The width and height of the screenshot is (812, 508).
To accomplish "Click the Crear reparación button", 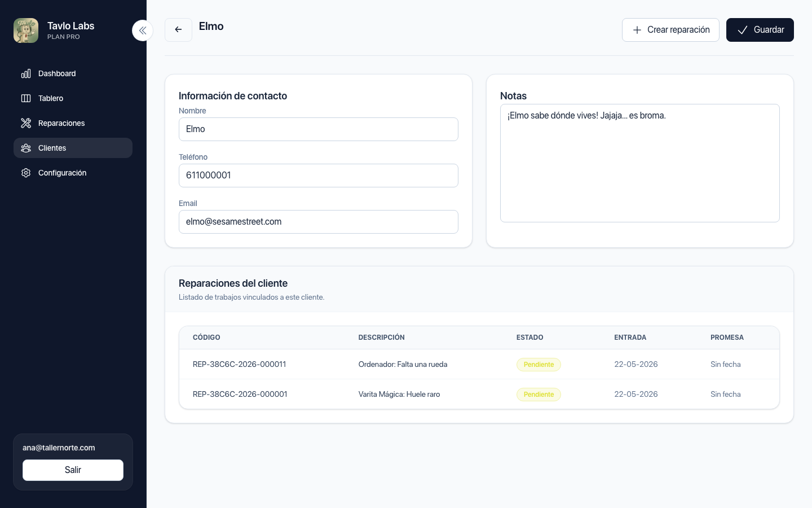I will [670, 30].
